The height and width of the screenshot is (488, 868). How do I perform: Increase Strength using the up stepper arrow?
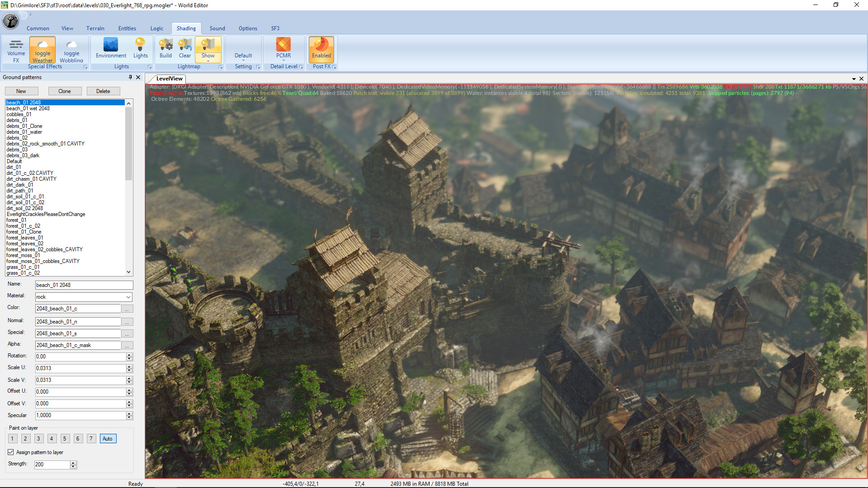[x=73, y=463]
